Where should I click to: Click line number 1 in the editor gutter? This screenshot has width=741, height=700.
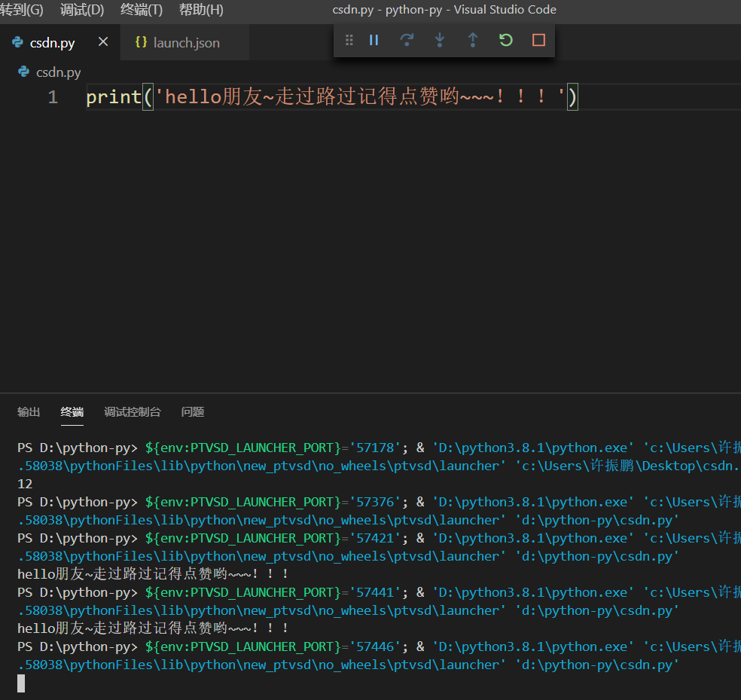tap(53, 96)
